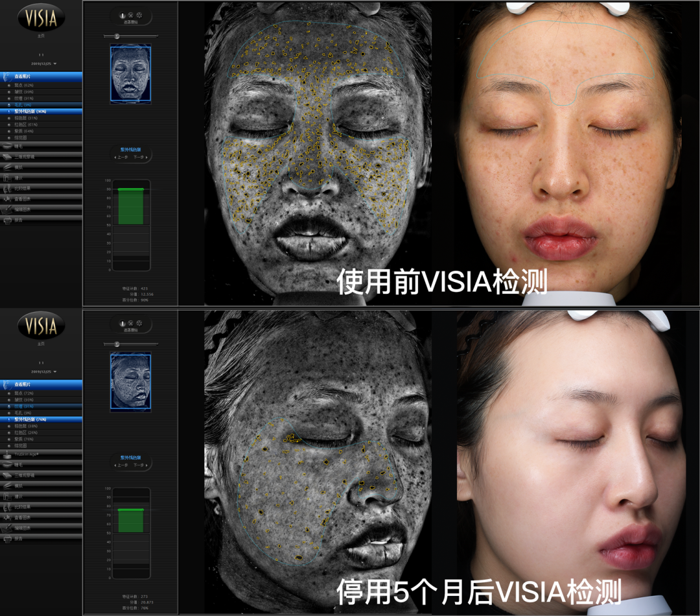Click 特征计数: 273 value

135,597
